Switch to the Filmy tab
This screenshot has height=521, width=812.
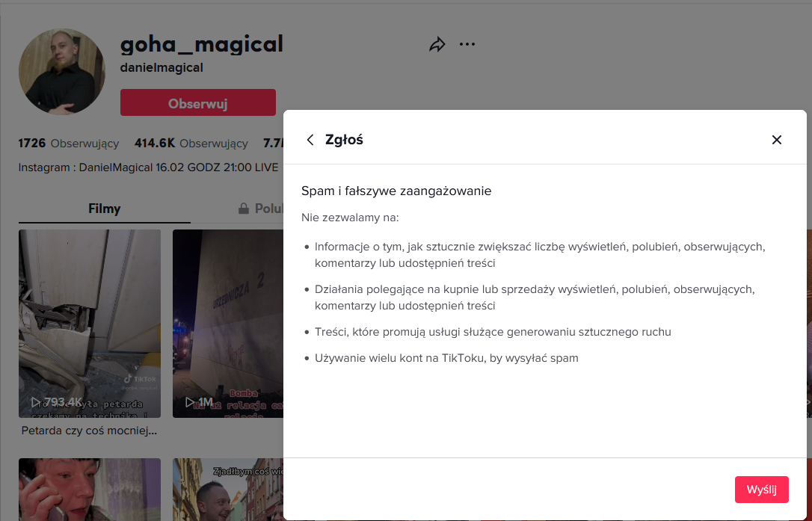pos(104,209)
